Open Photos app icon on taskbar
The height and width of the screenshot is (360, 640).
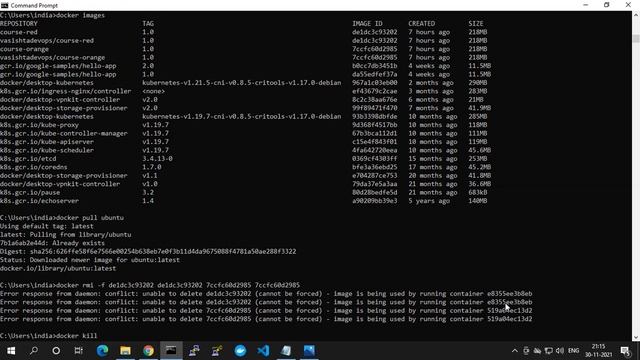[309, 351]
